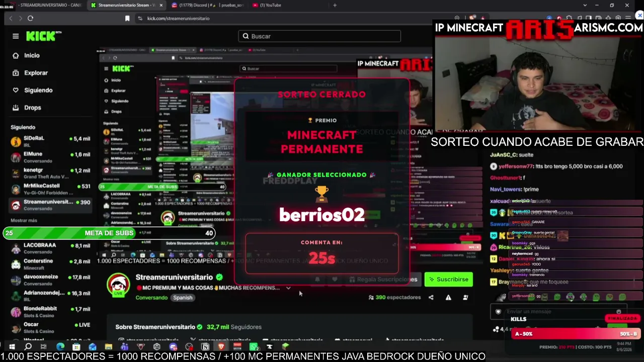Open SiDeRaL channel in followed list
644x362 pixels.
coord(50,141)
